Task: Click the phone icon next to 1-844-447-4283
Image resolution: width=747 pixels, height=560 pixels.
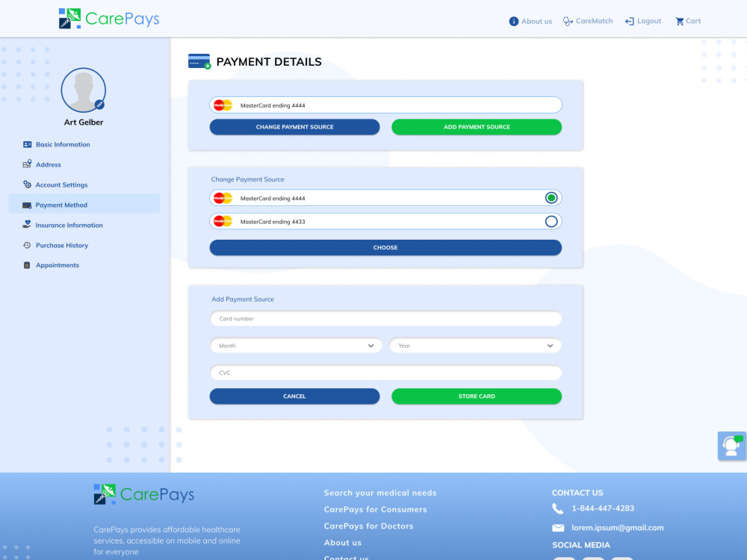Action: (557, 508)
